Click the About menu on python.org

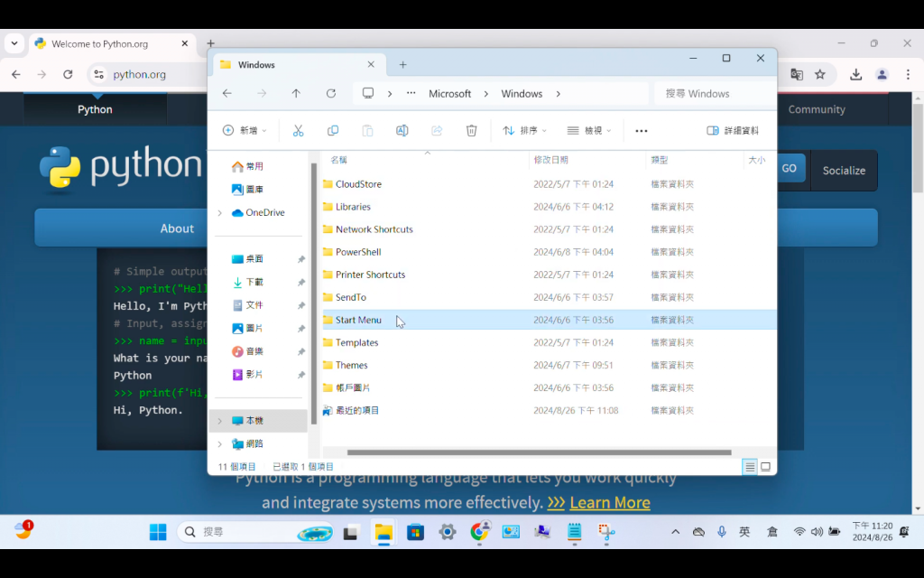tap(177, 228)
